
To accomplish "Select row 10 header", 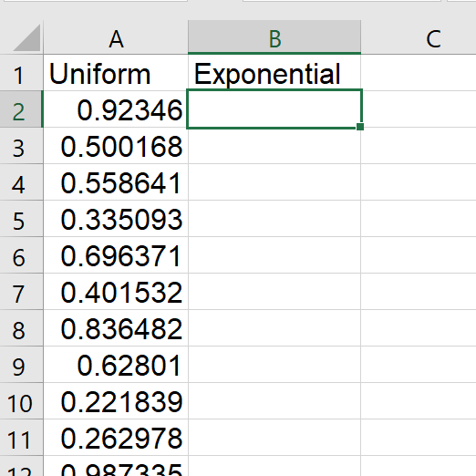I will 21,401.
